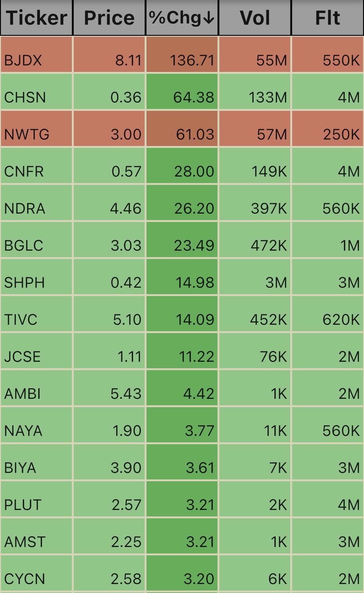Viewport: 364px width, 593px height.
Task: Open the BJDX ticker row
Action: click(x=182, y=55)
